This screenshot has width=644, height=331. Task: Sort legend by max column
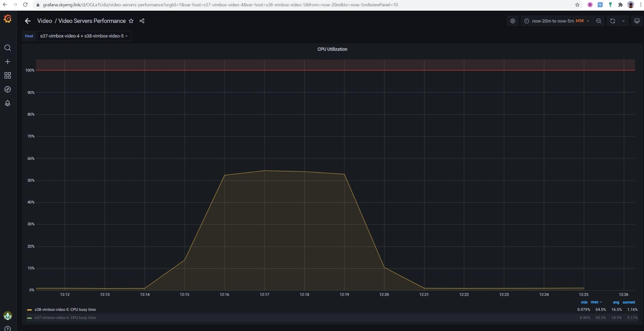pos(596,302)
